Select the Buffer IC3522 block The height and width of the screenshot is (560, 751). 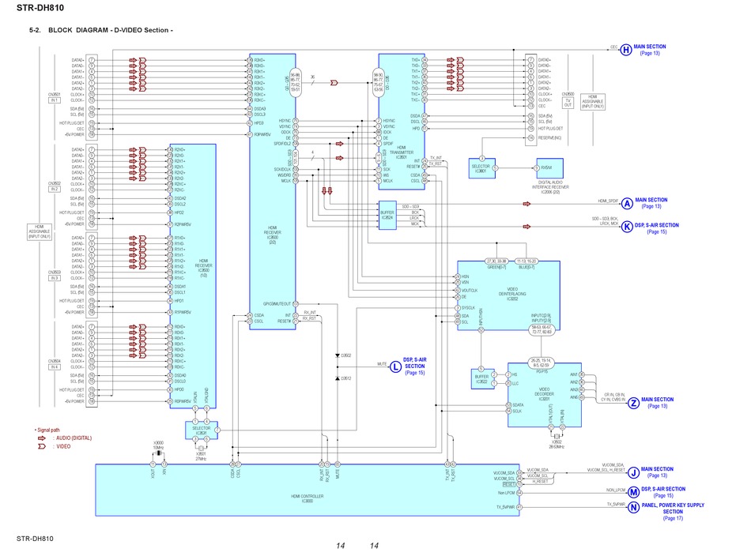coord(482,378)
